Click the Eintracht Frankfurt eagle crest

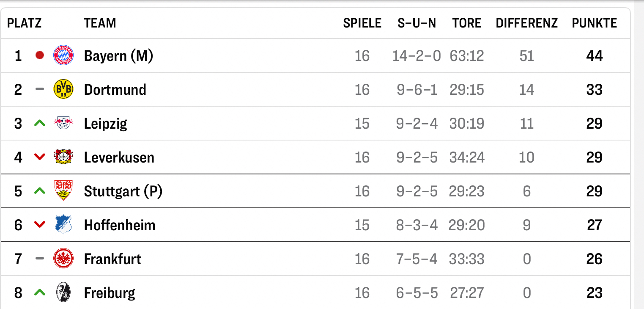pos(63,259)
